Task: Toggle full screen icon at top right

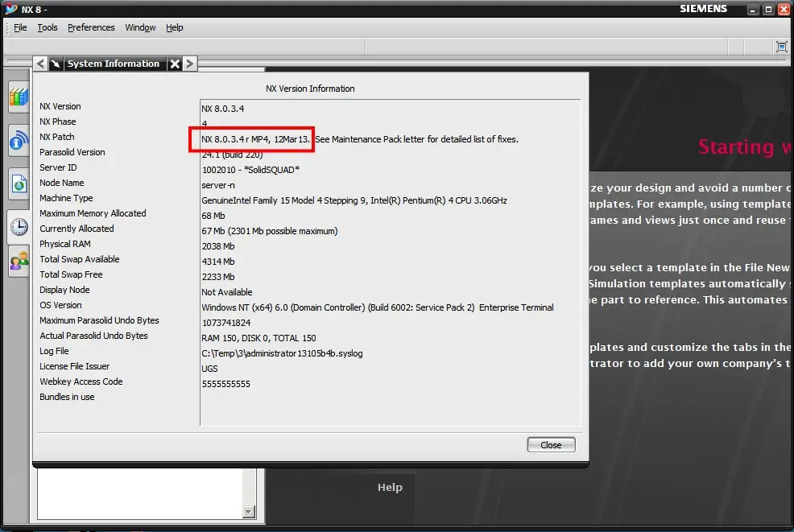Action: point(782,47)
